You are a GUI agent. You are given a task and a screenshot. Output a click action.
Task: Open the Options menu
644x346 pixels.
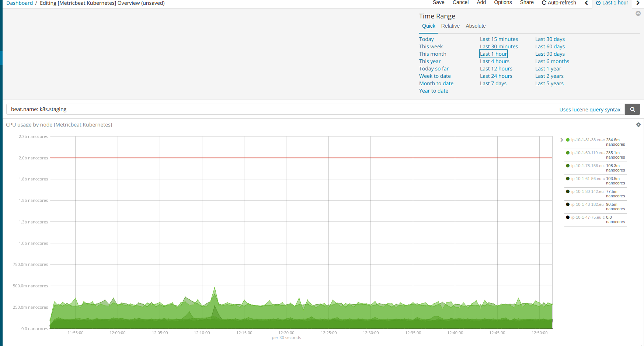point(502,3)
